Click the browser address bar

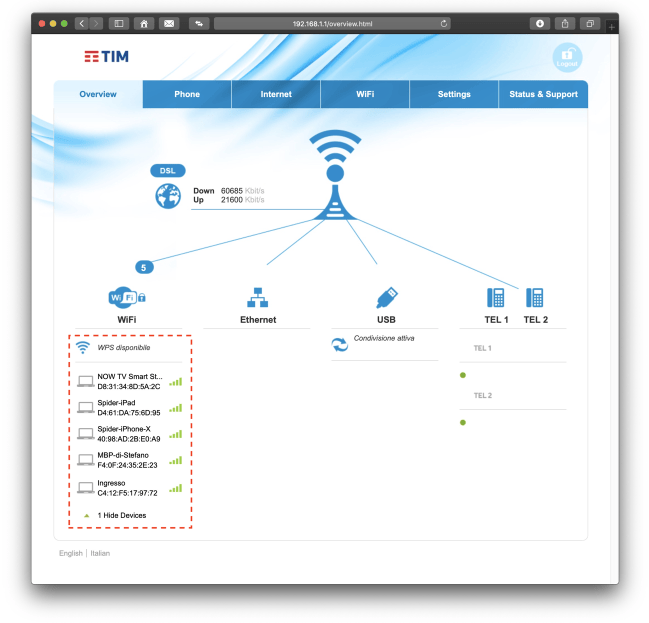[x=332, y=24]
